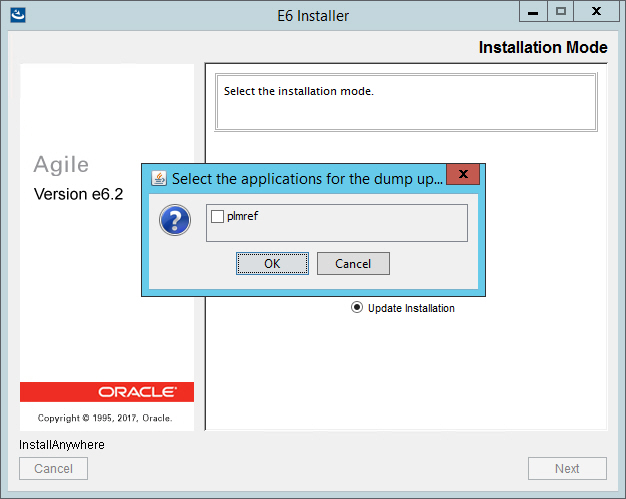The width and height of the screenshot is (626, 499).
Task: Click the blue question mark icon
Action: (x=175, y=220)
